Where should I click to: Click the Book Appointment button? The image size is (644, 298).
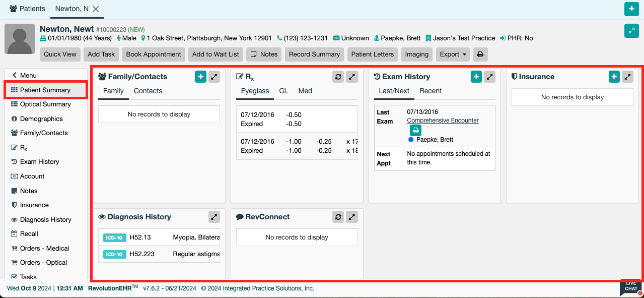[x=153, y=54]
